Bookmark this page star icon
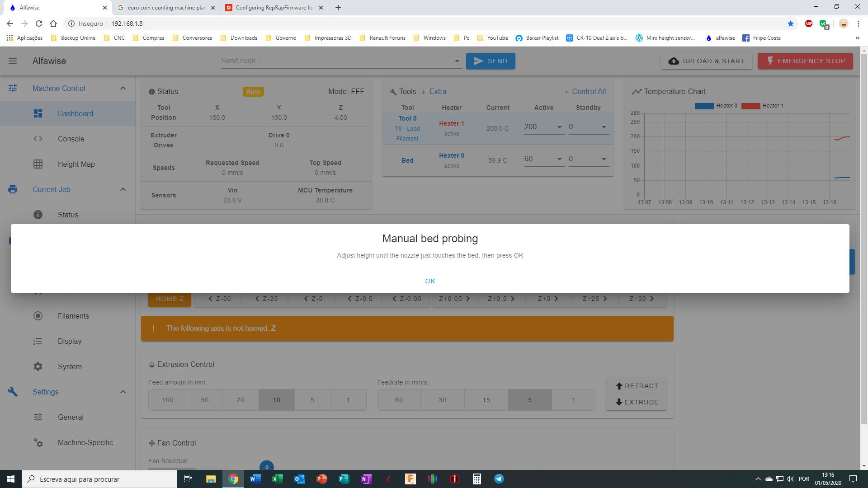The image size is (868, 488). 791,23
